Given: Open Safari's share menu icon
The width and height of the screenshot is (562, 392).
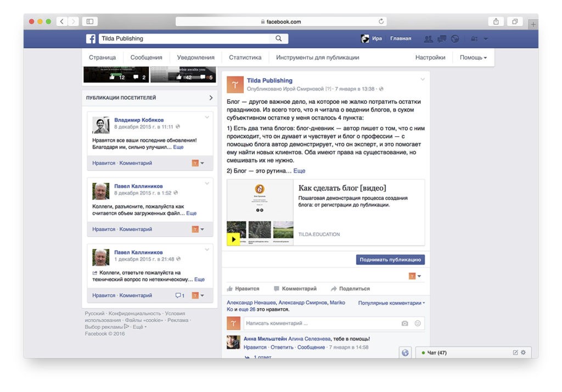Looking at the screenshot, I should tap(496, 21).
